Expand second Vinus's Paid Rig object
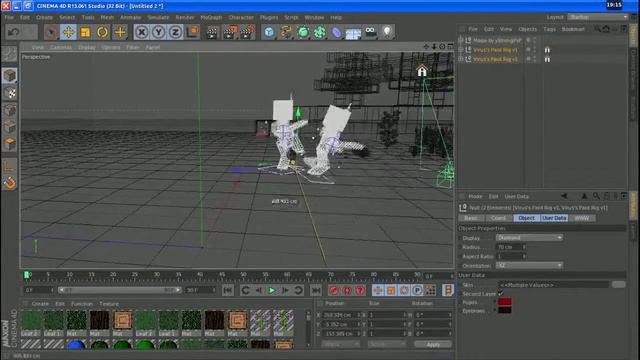This screenshot has height=360, width=640. click(461, 59)
